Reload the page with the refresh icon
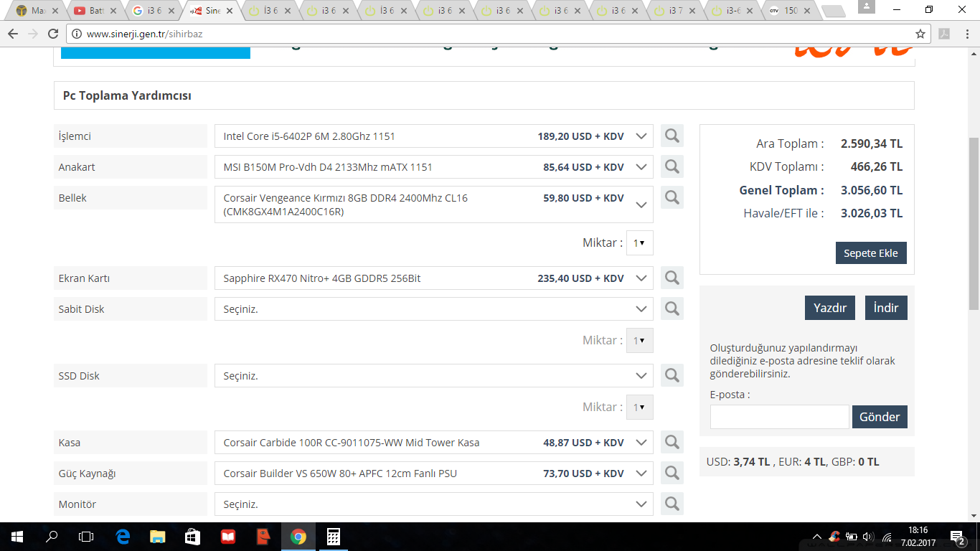Image resolution: width=980 pixels, height=551 pixels. [x=53, y=34]
